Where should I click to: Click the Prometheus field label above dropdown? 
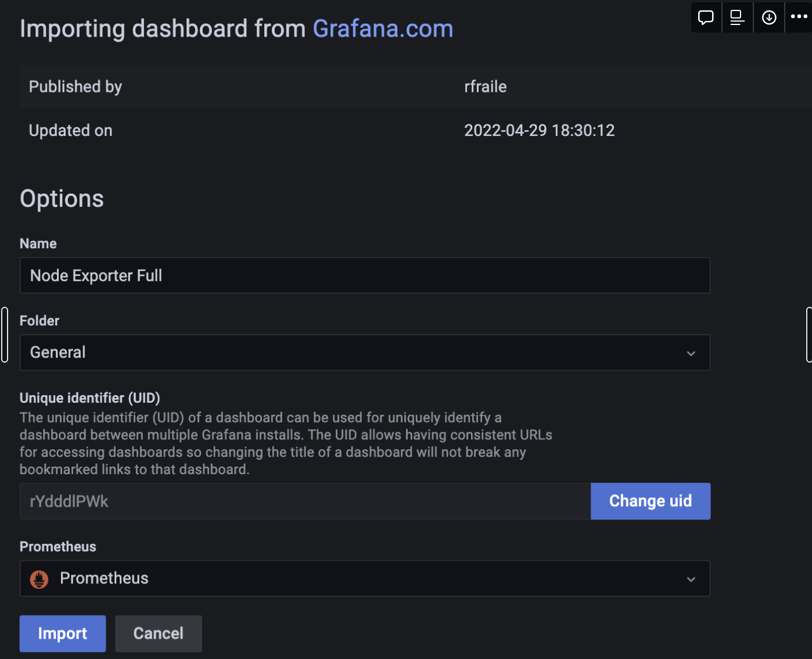(58, 547)
